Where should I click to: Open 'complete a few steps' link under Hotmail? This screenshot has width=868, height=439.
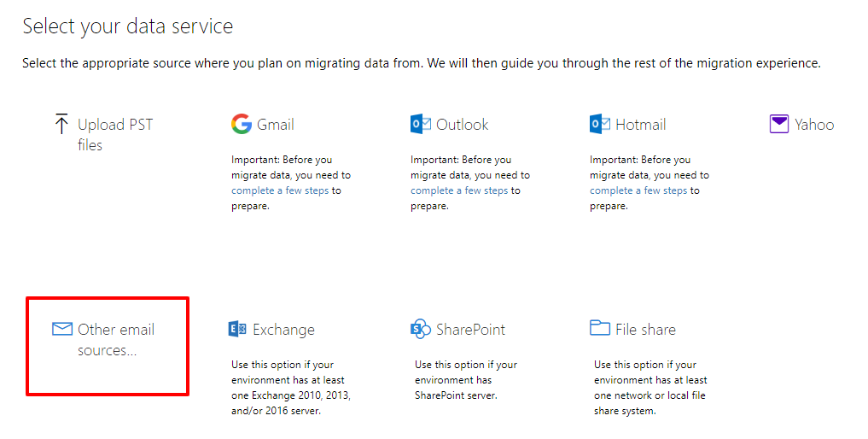[638, 190]
